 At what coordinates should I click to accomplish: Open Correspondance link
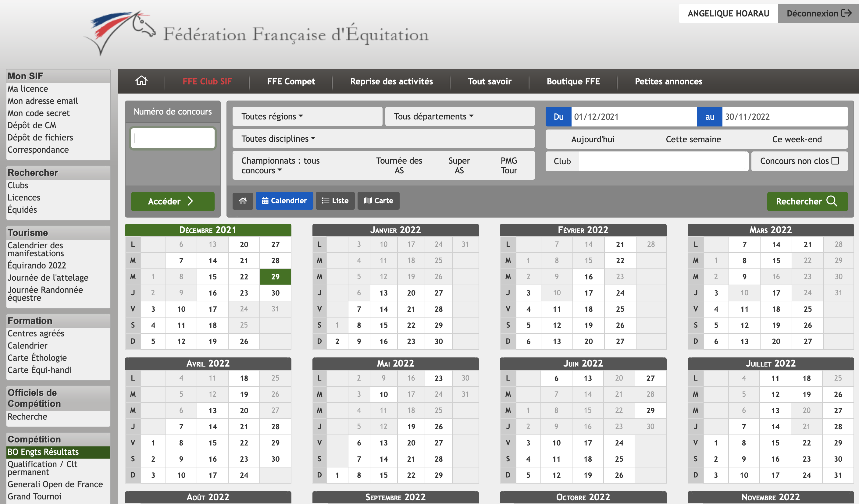[38, 150]
